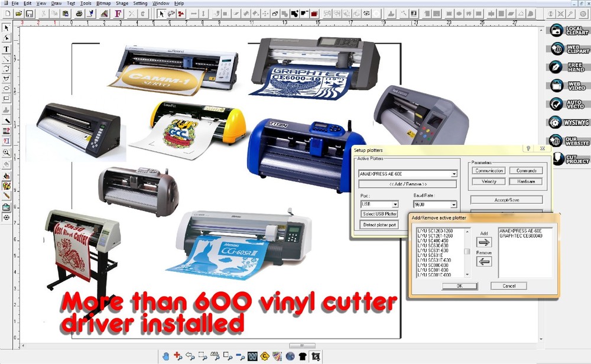Image resolution: width=591 pixels, height=364 pixels.
Task: Open the Shape menu
Action: point(122,4)
